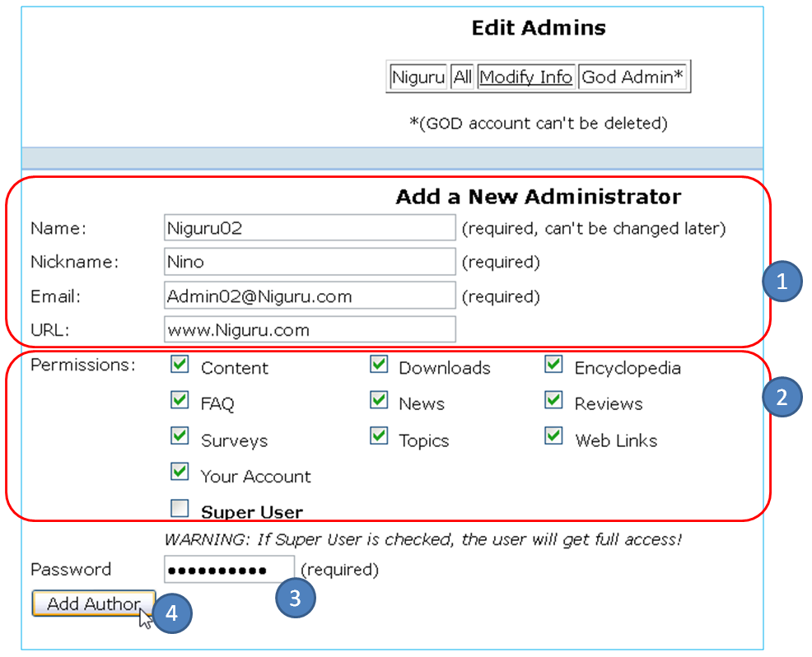Select the Email input field

[x=309, y=295]
